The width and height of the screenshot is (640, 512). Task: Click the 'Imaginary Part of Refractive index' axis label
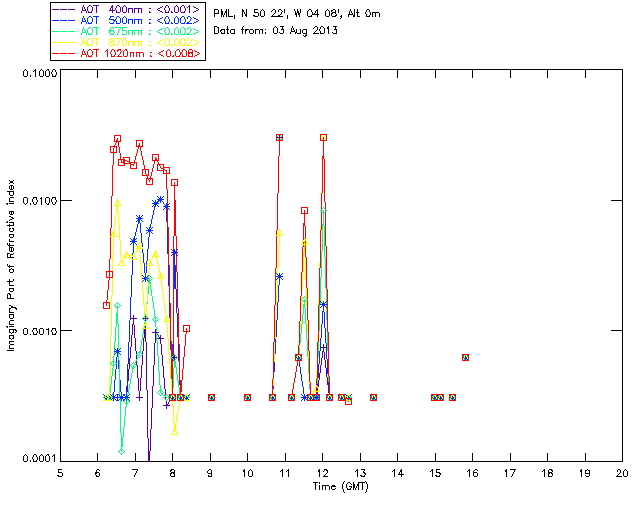coord(11,265)
